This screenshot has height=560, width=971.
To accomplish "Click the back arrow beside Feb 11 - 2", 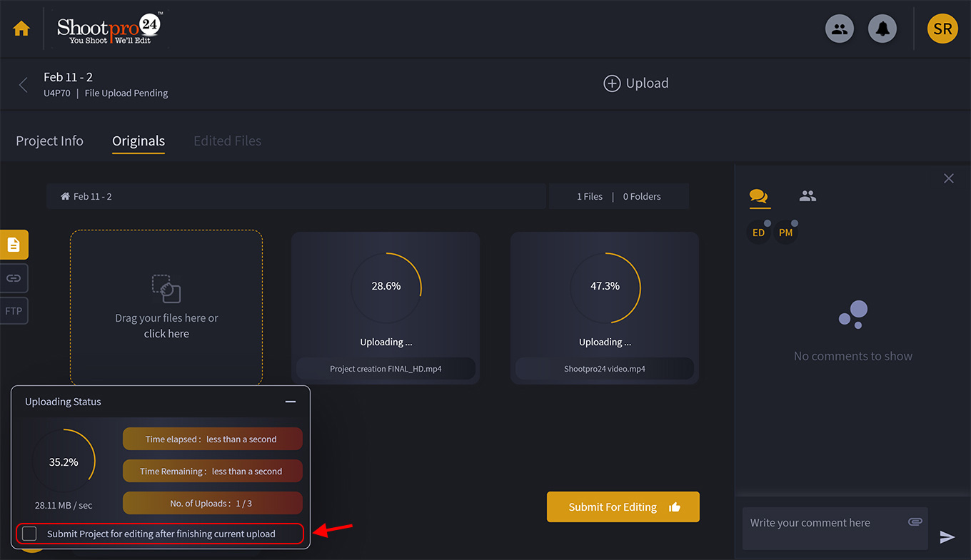I will [22, 83].
